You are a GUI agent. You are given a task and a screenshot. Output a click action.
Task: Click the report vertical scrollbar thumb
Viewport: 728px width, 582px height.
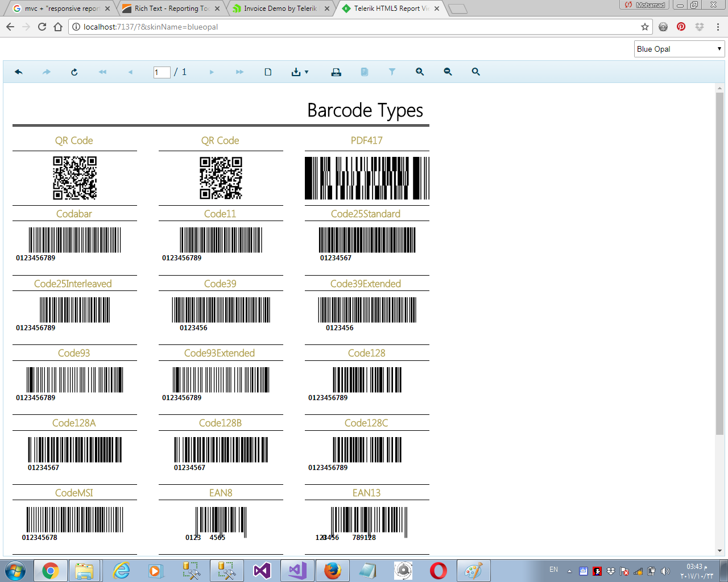tap(719, 264)
